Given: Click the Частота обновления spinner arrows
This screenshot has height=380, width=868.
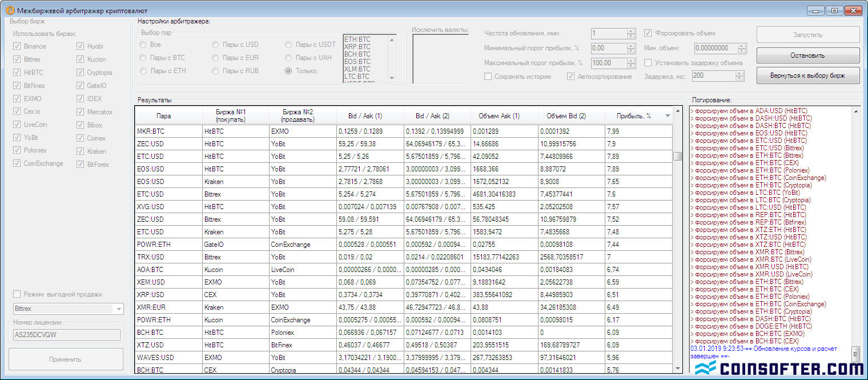Looking at the screenshot, I should tap(631, 34).
